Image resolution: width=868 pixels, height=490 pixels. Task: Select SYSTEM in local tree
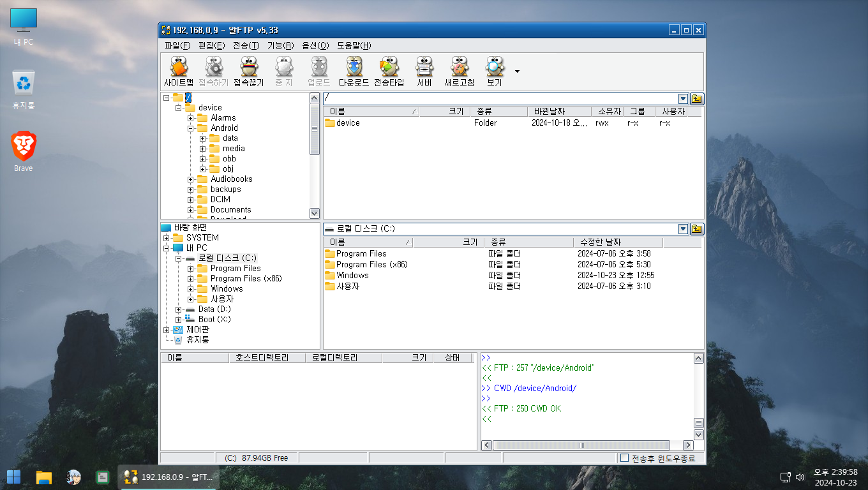click(x=202, y=238)
